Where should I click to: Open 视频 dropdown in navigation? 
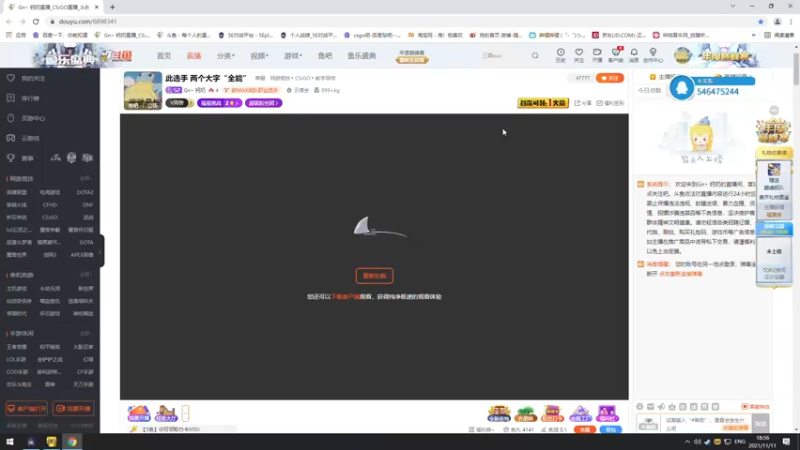tap(259, 56)
